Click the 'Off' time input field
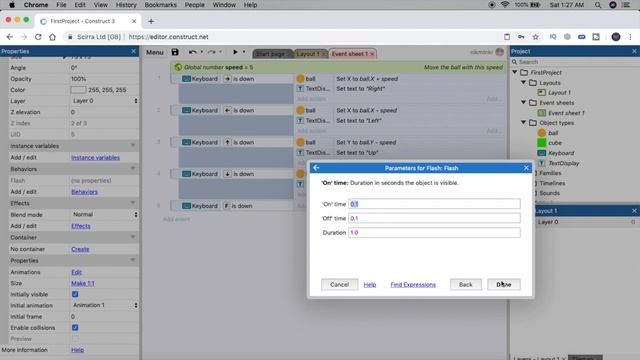 tap(434, 218)
